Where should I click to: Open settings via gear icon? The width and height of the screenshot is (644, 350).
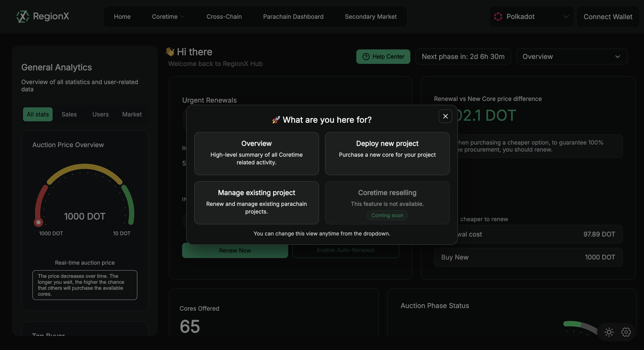tap(626, 332)
